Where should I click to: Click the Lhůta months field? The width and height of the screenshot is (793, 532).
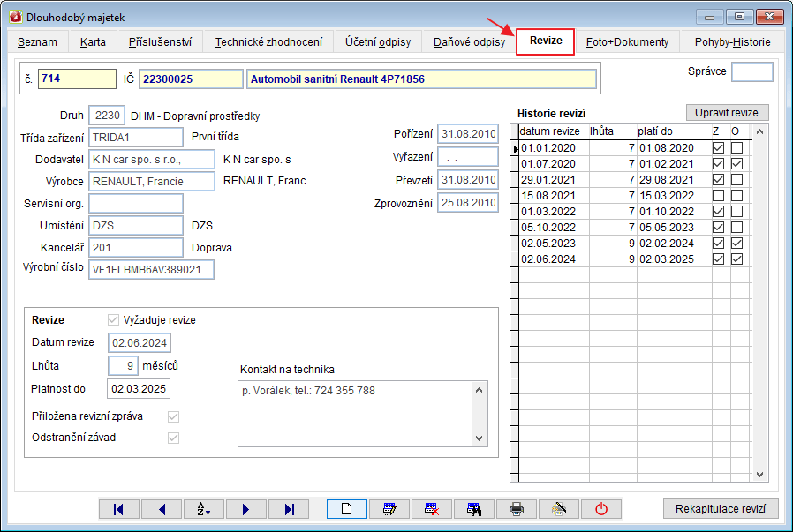point(123,366)
